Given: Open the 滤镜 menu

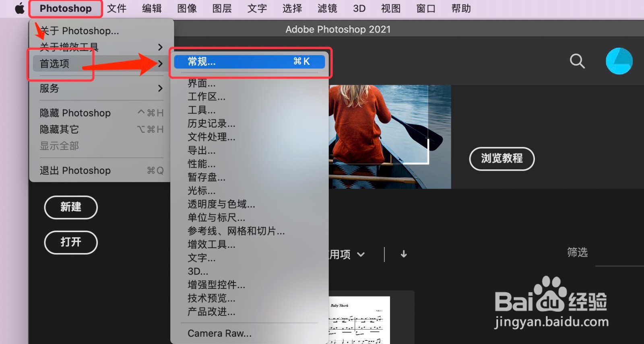Looking at the screenshot, I should (327, 8).
